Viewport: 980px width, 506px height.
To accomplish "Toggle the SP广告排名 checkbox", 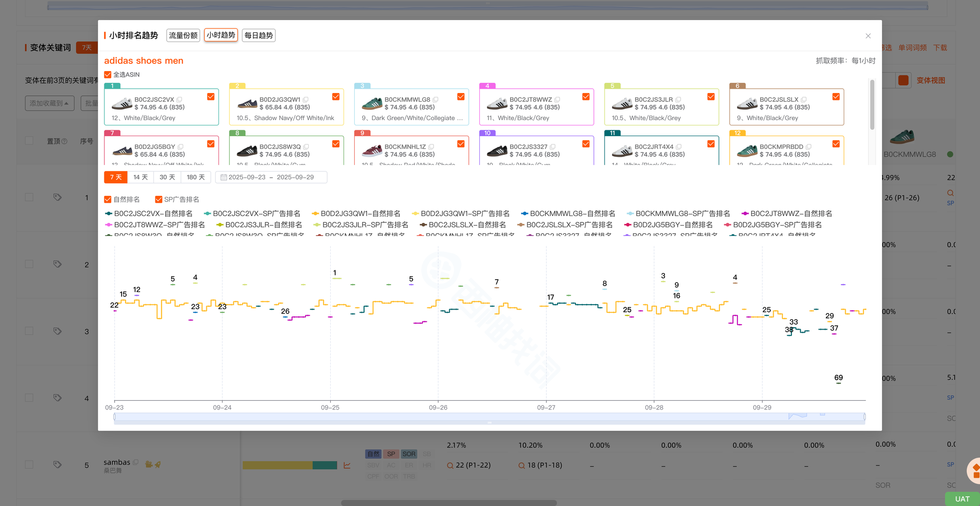I will (159, 199).
